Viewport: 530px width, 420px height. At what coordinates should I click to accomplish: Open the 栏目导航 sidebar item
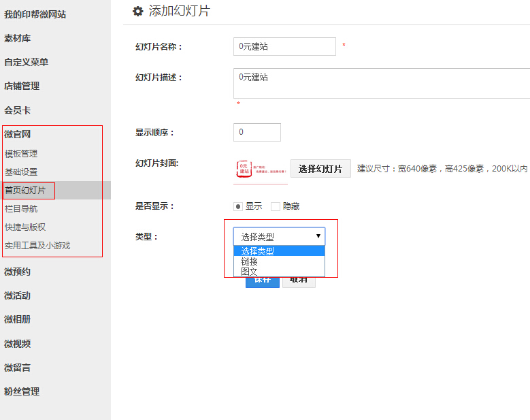pos(21,209)
